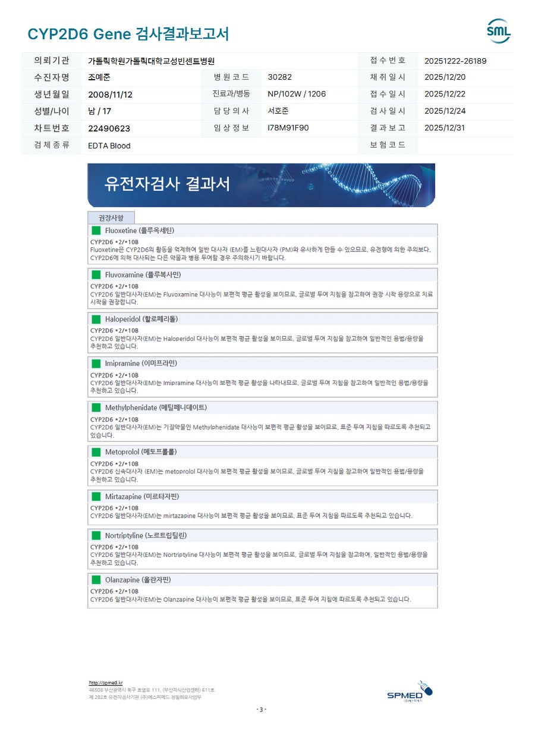The width and height of the screenshot is (535, 756).
Task: Click receipt number 20251222-26189
Action: coord(455,61)
